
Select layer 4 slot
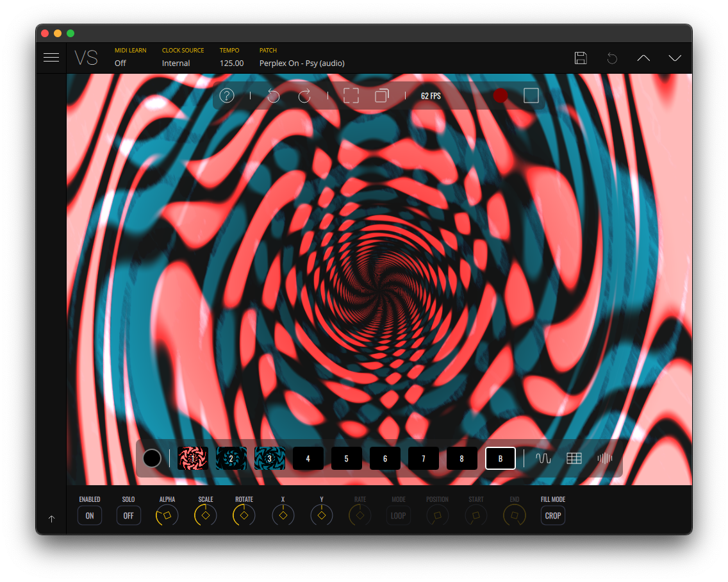pyautogui.click(x=308, y=458)
